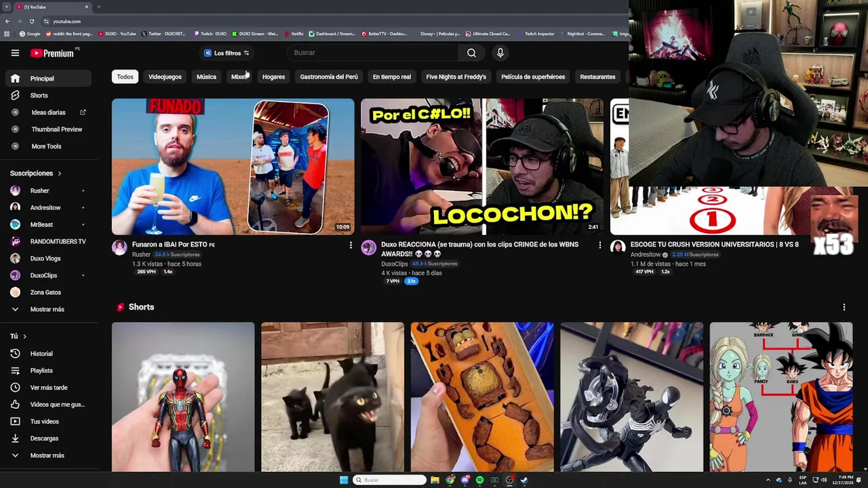Open File Explorer from the taskbar
Screen dimensions: 868x488
tap(435, 481)
